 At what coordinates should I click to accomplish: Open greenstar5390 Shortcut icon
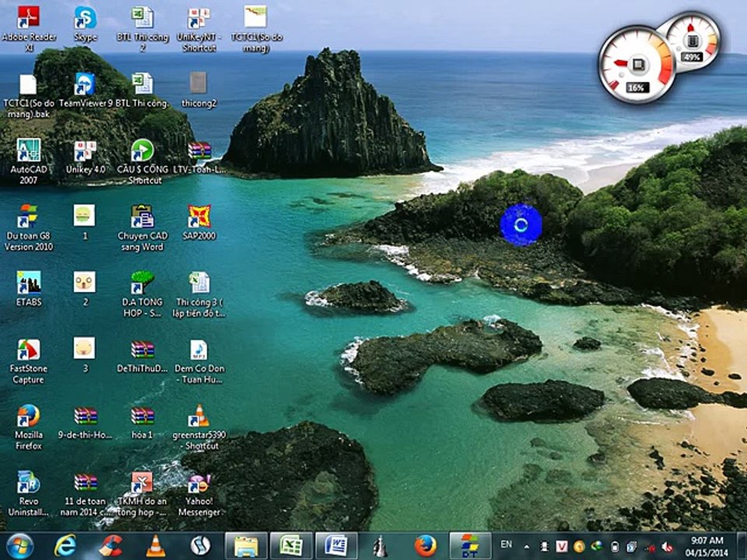click(x=199, y=415)
